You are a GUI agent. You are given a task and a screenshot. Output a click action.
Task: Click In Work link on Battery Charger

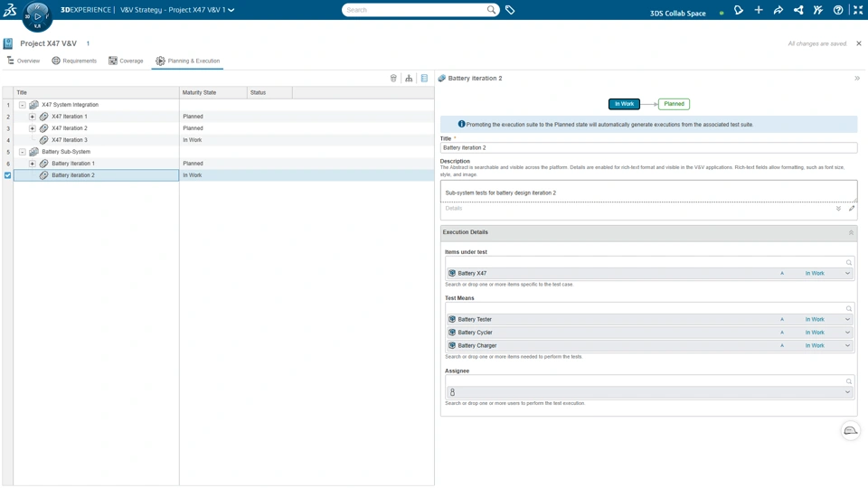(x=815, y=345)
